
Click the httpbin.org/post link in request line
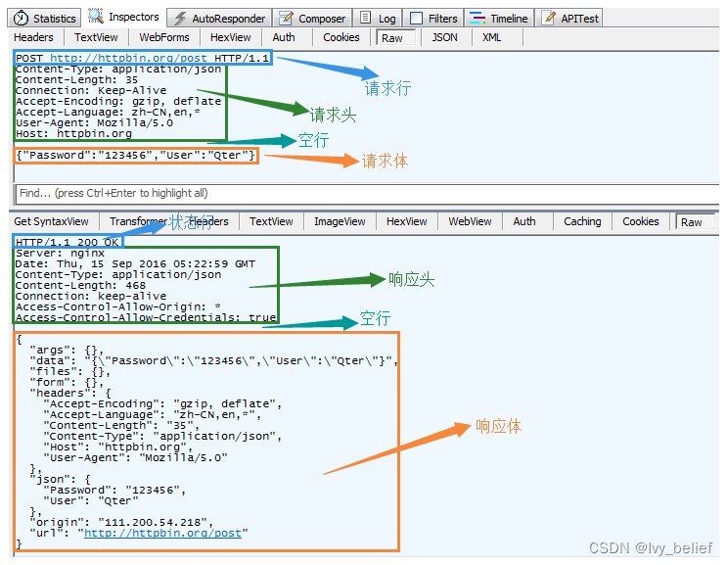tap(128, 58)
